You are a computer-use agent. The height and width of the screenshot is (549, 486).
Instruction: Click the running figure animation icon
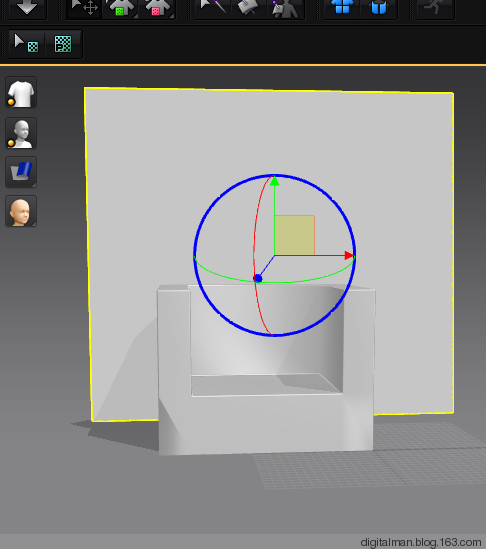click(x=435, y=8)
